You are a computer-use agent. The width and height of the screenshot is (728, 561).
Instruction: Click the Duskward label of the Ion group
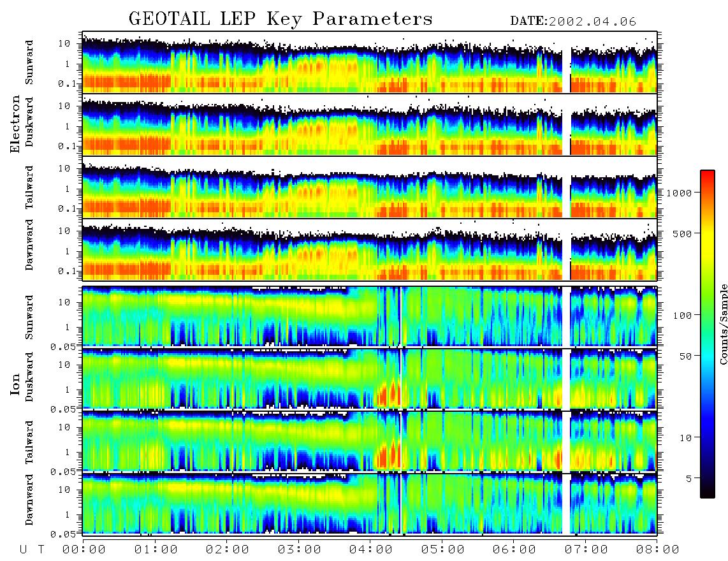[x=29, y=377]
